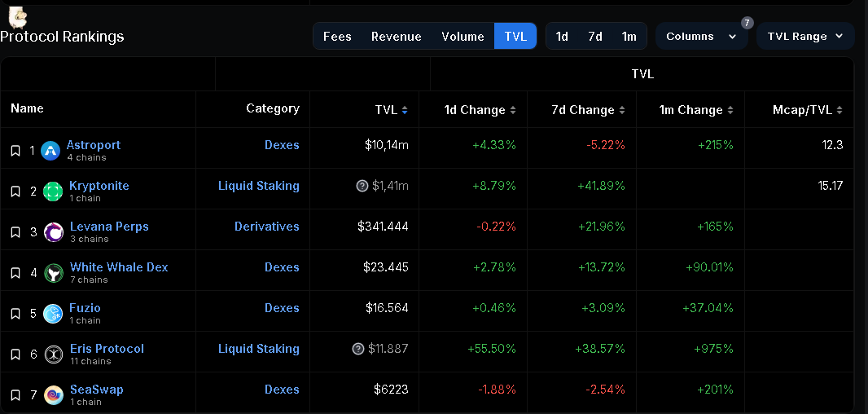This screenshot has width=868, height=414.
Task: Click the Kryptonite logo icon
Action: coord(53,192)
